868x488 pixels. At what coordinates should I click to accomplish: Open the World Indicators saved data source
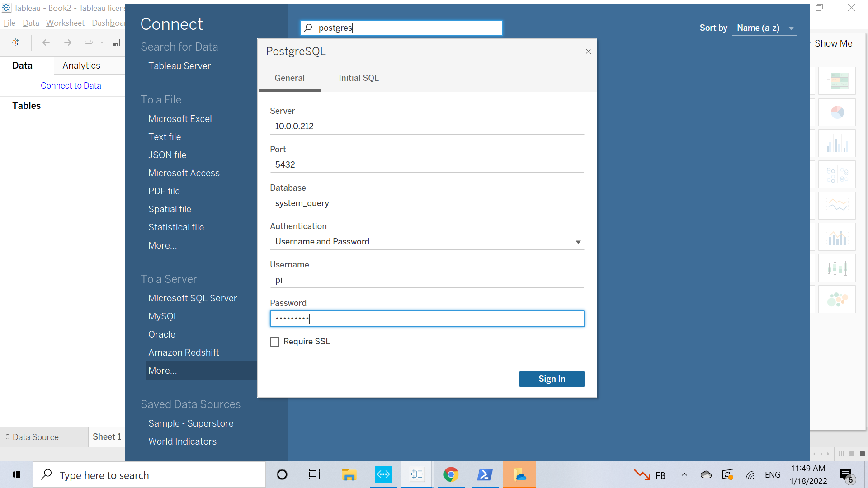182,441
